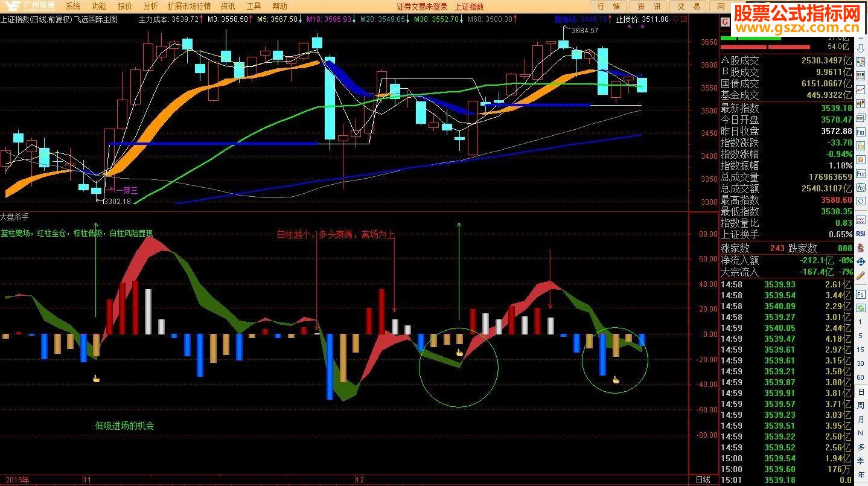Select the 月 monthly period
Image resolution: width=868 pixels, height=486 pixels.
861,420
